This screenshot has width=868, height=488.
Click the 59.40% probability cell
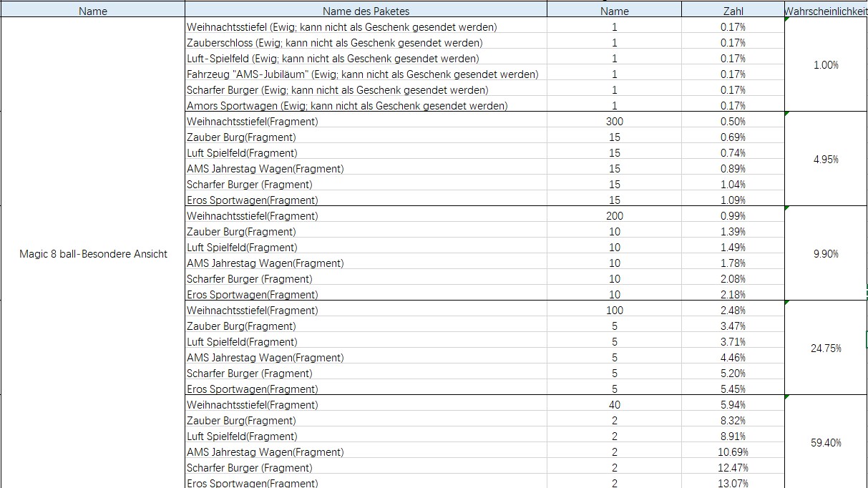(826, 442)
